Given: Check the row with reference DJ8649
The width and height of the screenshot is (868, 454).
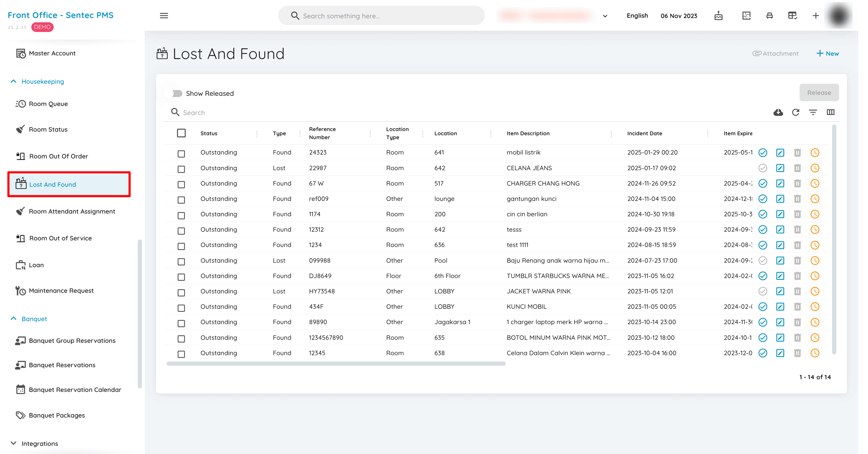Looking at the screenshot, I should point(181,277).
